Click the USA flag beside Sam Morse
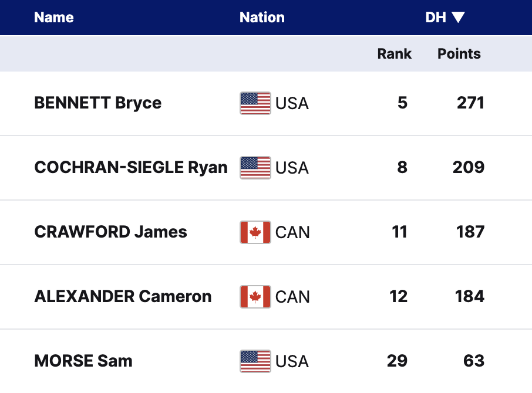Image resolution: width=532 pixels, height=393 pixels. click(255, 361)
